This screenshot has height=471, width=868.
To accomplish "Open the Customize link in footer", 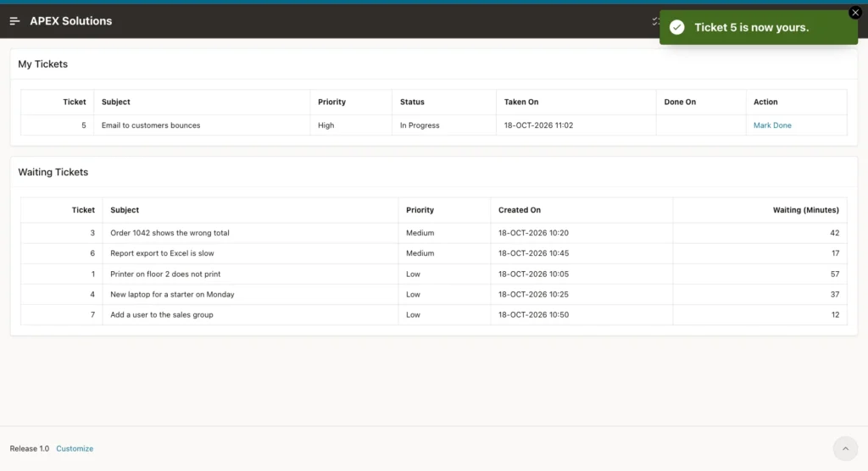I will click(x=75, y=448).
